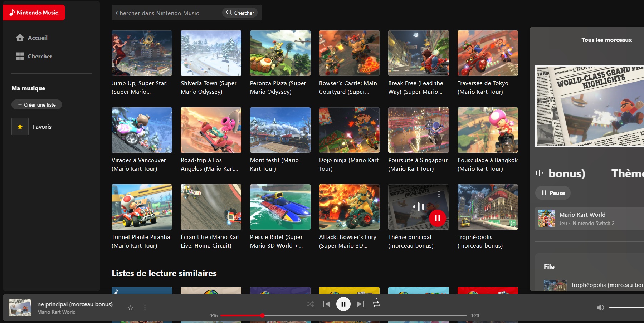Pause playback in bottom player bar
Screen dimensions: 644x323
[343, 304]
